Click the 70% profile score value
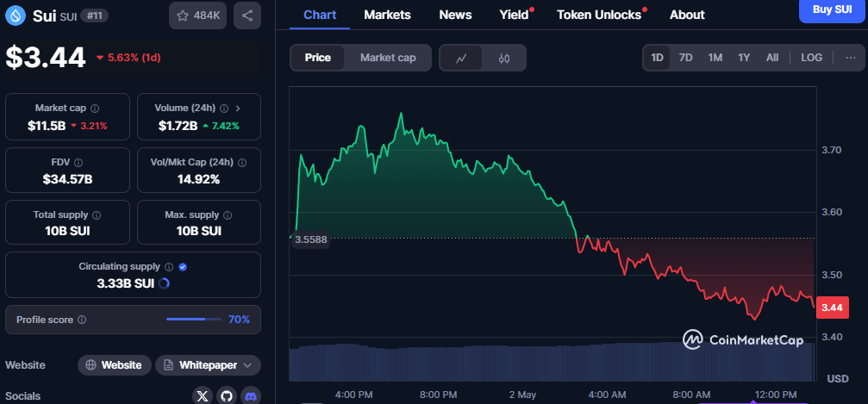The width and height of the screenshot is (868, 404). pyautogui.click(x=239, y=320)
